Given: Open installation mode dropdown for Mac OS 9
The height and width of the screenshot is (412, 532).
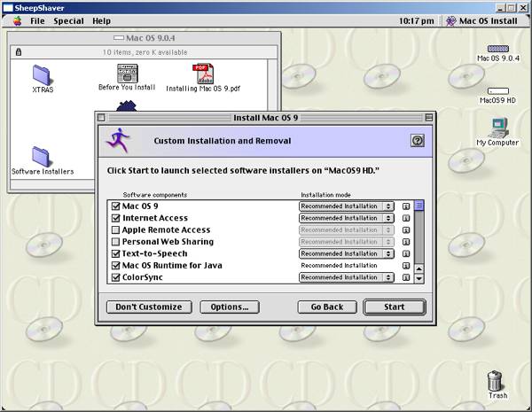Looking at the screenshot, I should 347,206.
